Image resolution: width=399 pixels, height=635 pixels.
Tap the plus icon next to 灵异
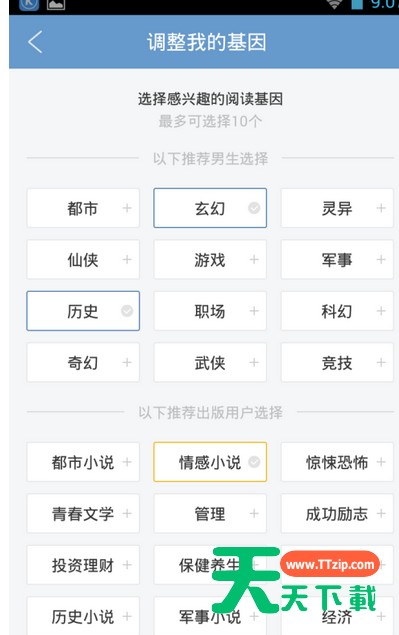pos(381,208)
